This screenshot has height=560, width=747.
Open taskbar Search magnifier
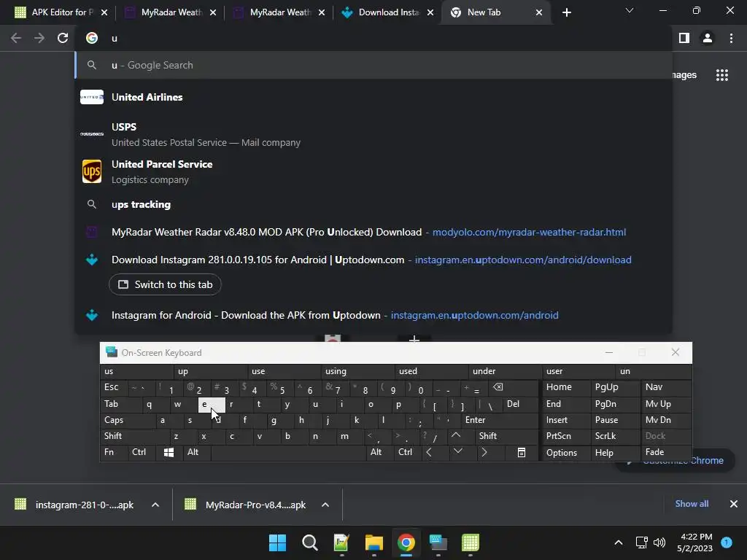(309, 542)
